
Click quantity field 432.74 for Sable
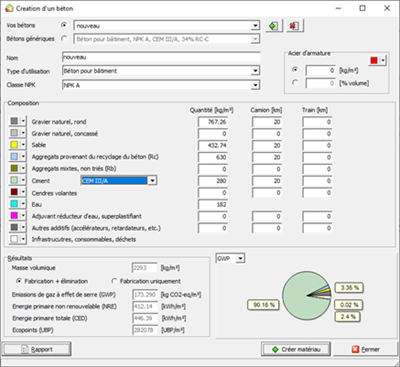pos(213,146)
